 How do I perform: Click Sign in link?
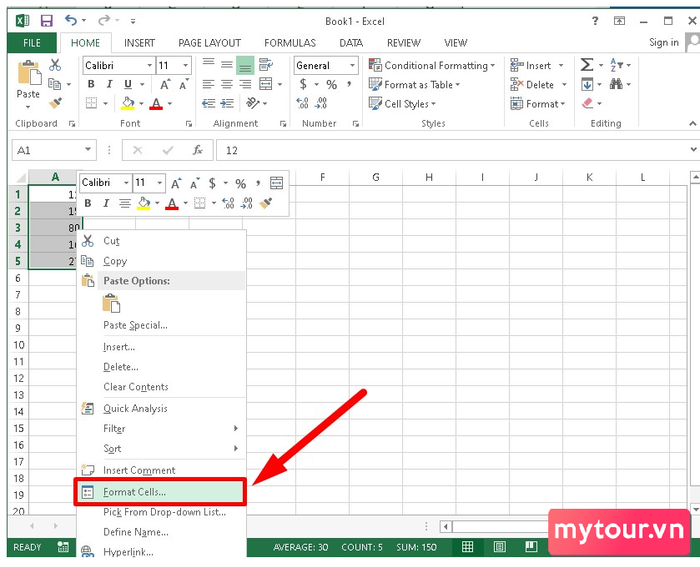pos(664,42)
